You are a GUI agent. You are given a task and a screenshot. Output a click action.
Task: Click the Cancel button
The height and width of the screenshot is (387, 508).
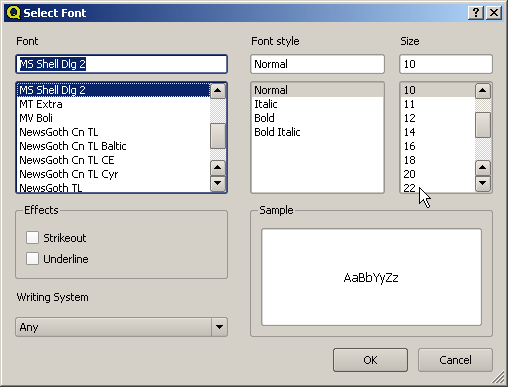[455, 360]
